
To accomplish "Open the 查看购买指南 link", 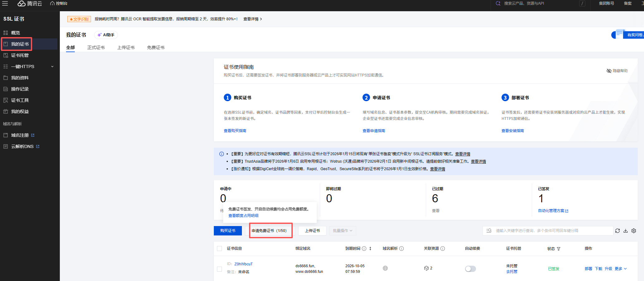I will 235,131.
